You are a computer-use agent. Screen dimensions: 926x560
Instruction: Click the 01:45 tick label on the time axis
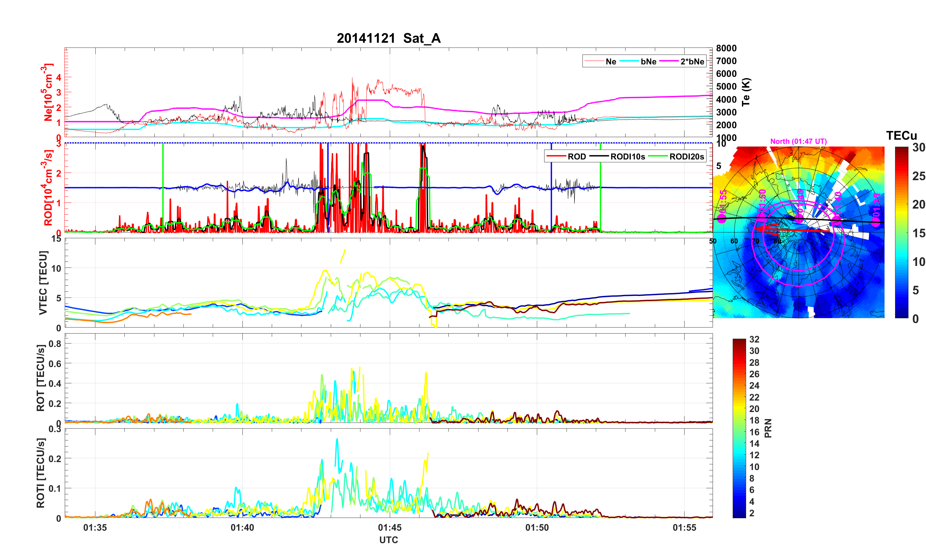(389, 527)
